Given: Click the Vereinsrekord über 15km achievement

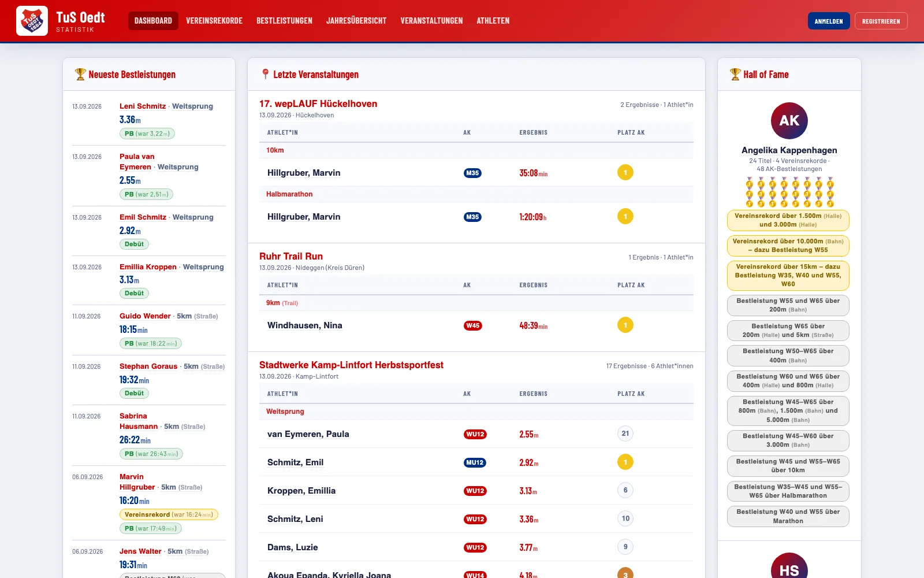Looking at the screenshot, I should [x=788, y=275].
